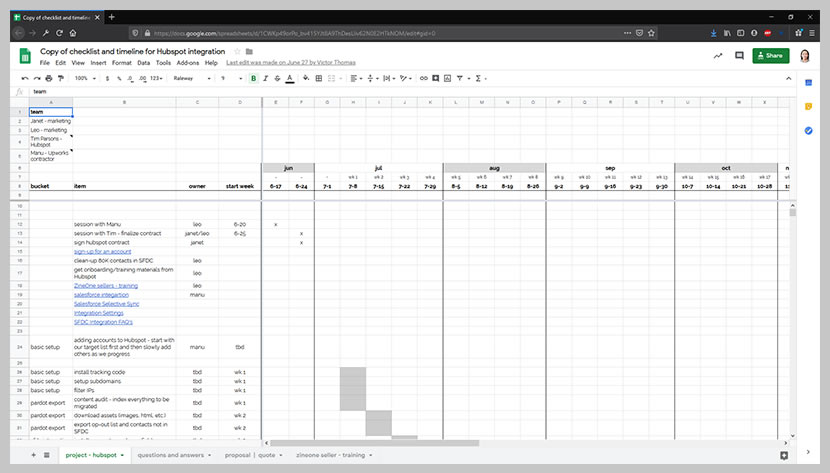
Task: Bookmark page with Firefox star
Action: (651, 33)
